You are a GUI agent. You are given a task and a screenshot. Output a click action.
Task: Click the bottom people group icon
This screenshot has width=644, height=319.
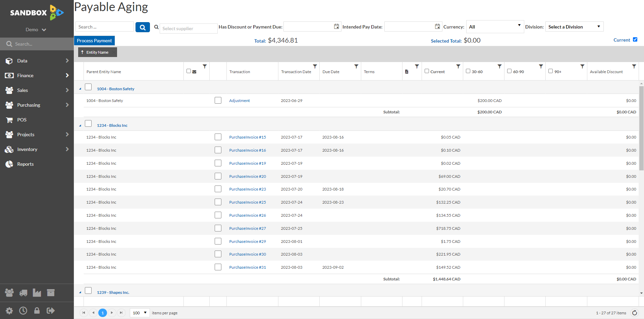pyautogui.click(x=9, y=293)
